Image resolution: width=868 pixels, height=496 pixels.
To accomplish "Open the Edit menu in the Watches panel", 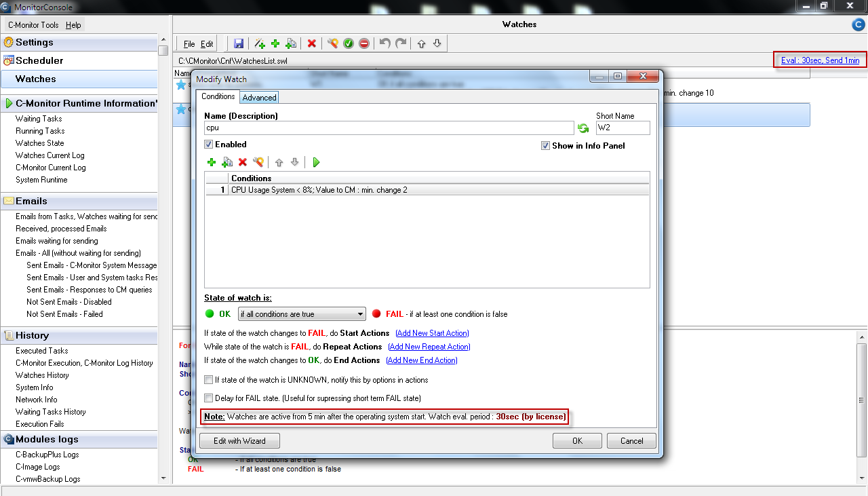I will [207, 44].
